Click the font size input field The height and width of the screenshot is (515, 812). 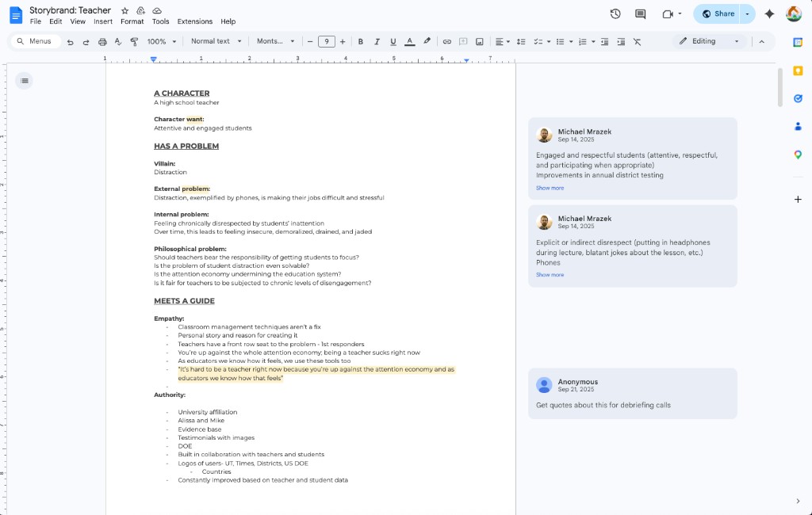pyautogui.click(x=326, y=41)
